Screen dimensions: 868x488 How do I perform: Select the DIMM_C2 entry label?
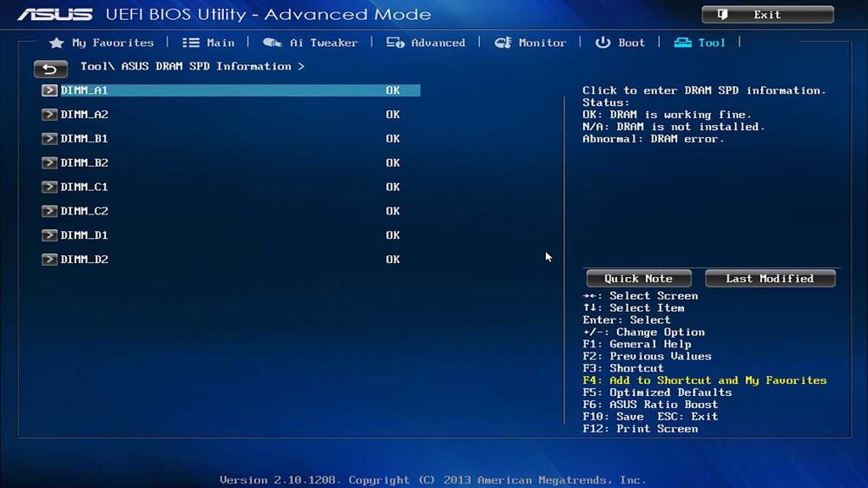click(84, 211)
